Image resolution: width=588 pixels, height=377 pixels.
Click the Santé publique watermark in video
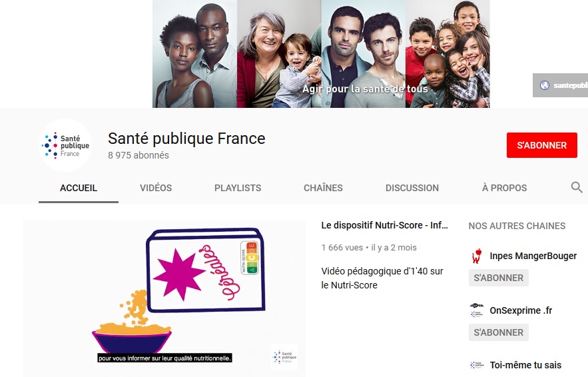click(284, 357)
